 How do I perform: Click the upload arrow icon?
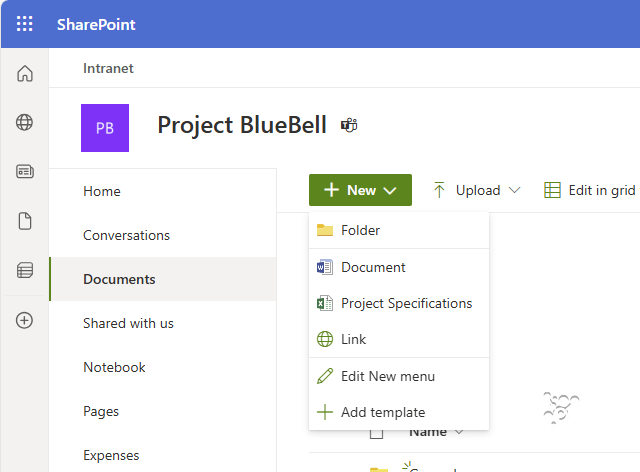tap(439, 190)
